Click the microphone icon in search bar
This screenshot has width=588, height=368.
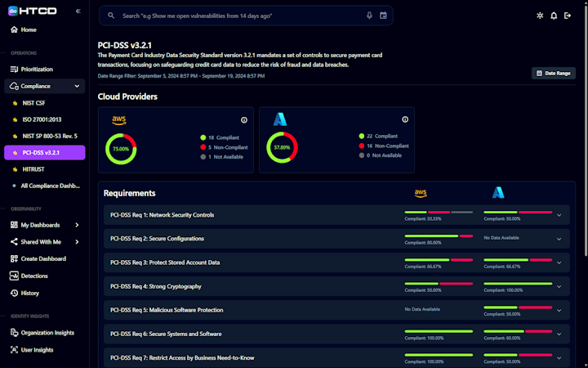(369, 16)
